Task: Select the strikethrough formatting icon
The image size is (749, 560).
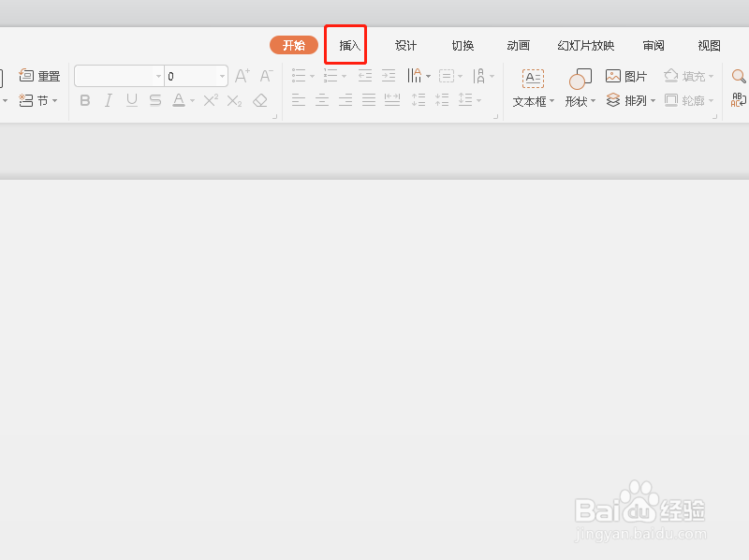Action: (x=154, y=100)
